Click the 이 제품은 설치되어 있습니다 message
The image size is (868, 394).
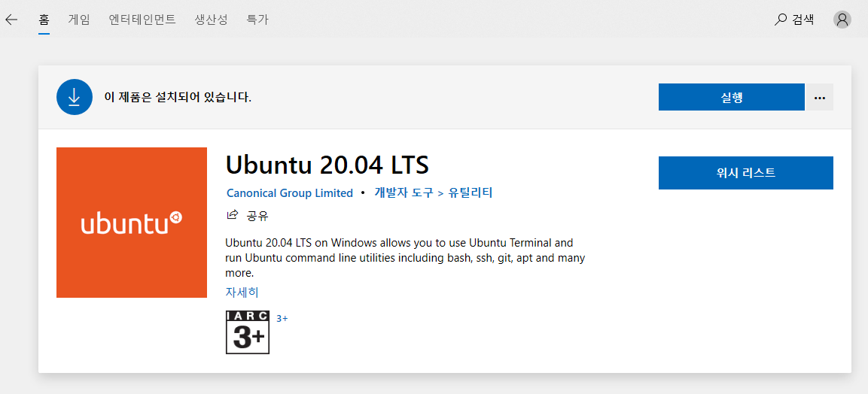pos(178,98)
